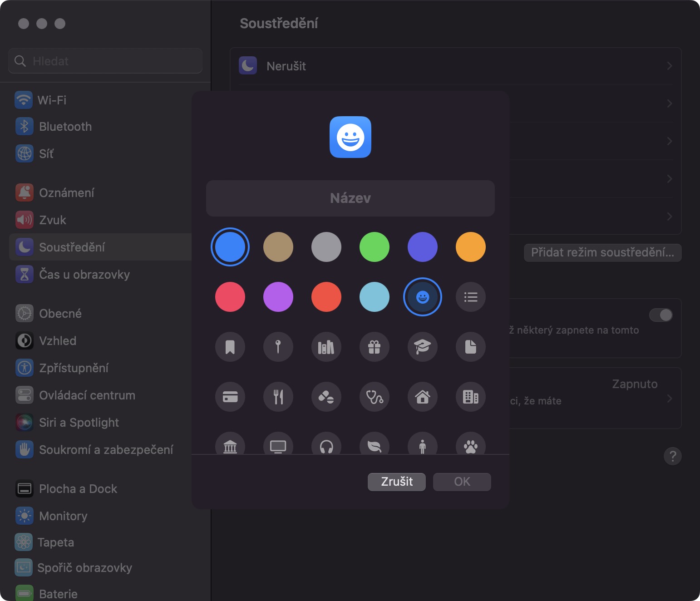The image size is (700, 601).
Task: Choose the orange color swatch
Action: tap(471, 247)
